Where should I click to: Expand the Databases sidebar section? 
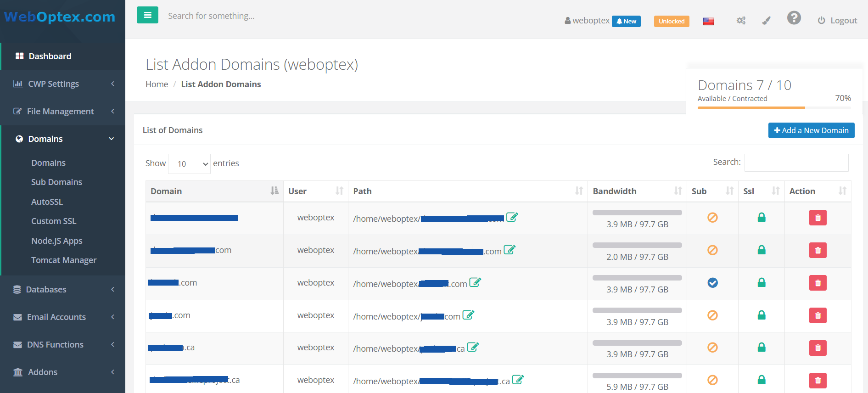point(62,290)
